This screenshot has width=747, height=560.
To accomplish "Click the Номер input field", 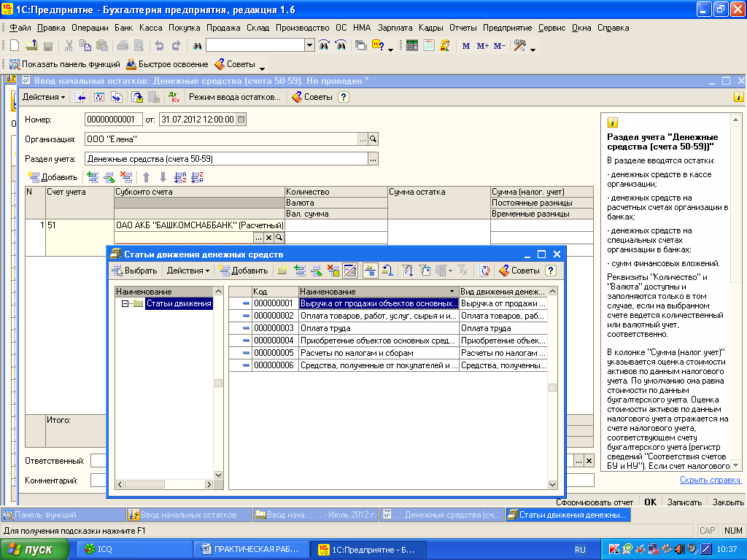I will (x=113, y=120).
